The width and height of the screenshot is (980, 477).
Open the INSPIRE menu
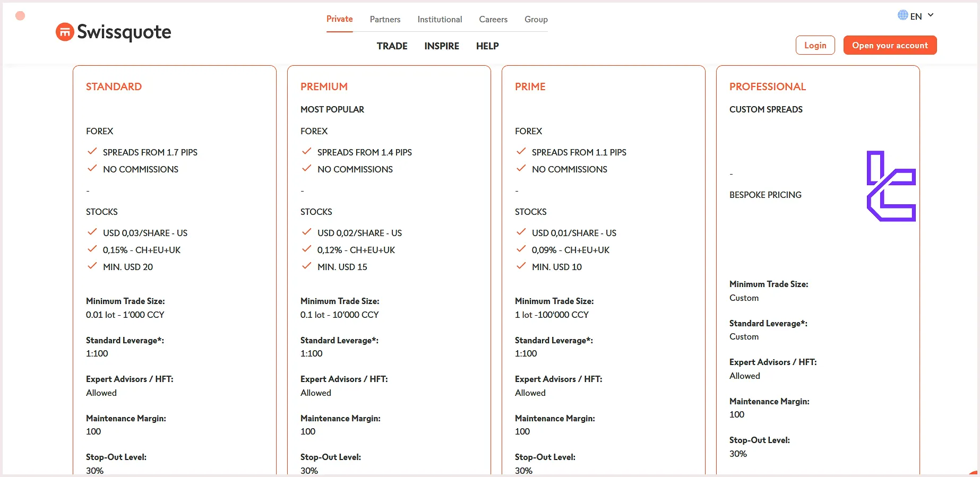pyautogui.click(x=442, y=46)
